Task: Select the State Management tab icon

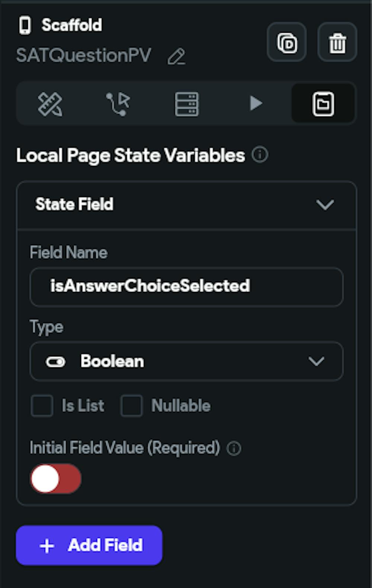Action: pyautogui.click(x=323, y=104)
